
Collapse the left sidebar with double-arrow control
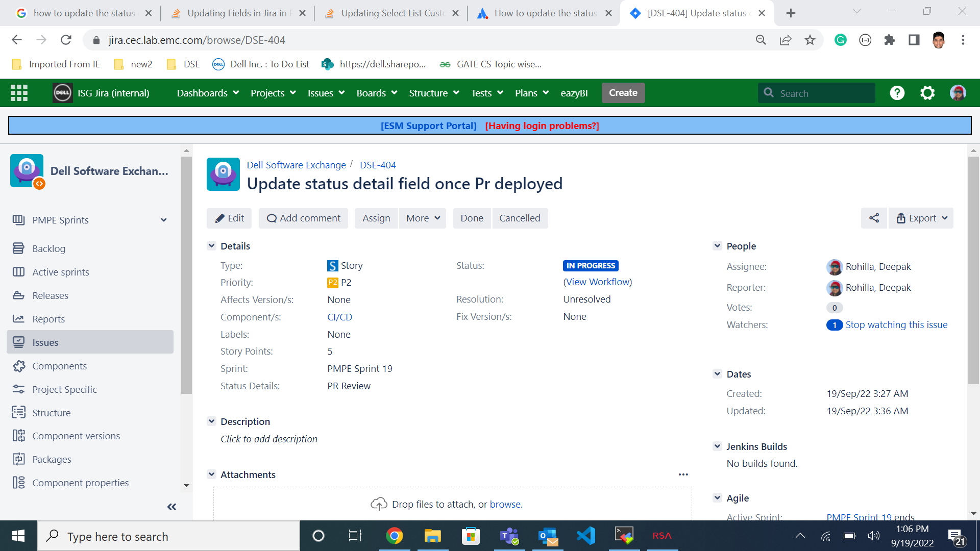pyautogui.click(x=171, y=507)
